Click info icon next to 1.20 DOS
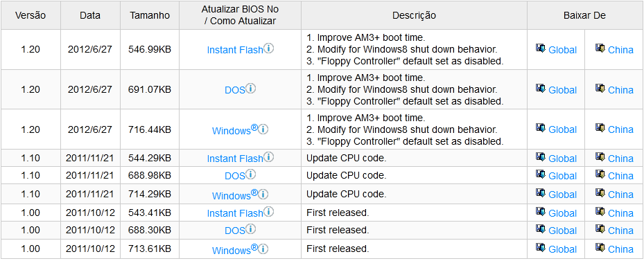644x261 pixels. point(250,88)
